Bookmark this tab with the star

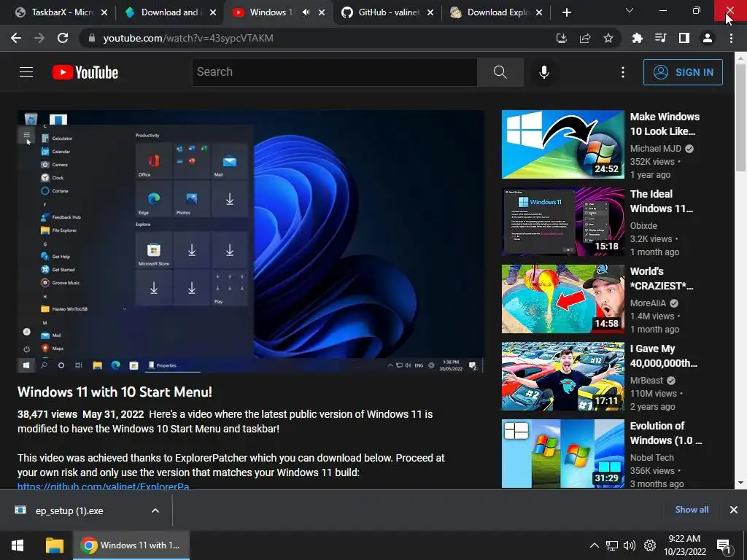point(608,38)
